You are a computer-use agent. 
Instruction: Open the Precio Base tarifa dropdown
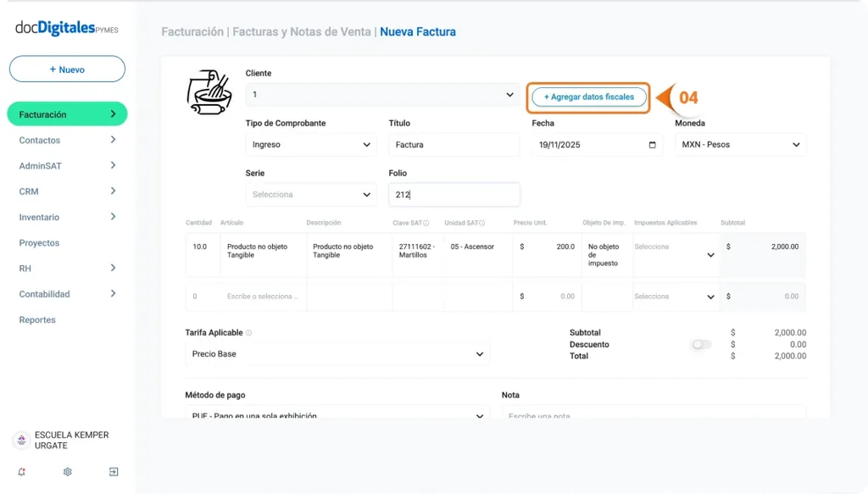(337, 353)
